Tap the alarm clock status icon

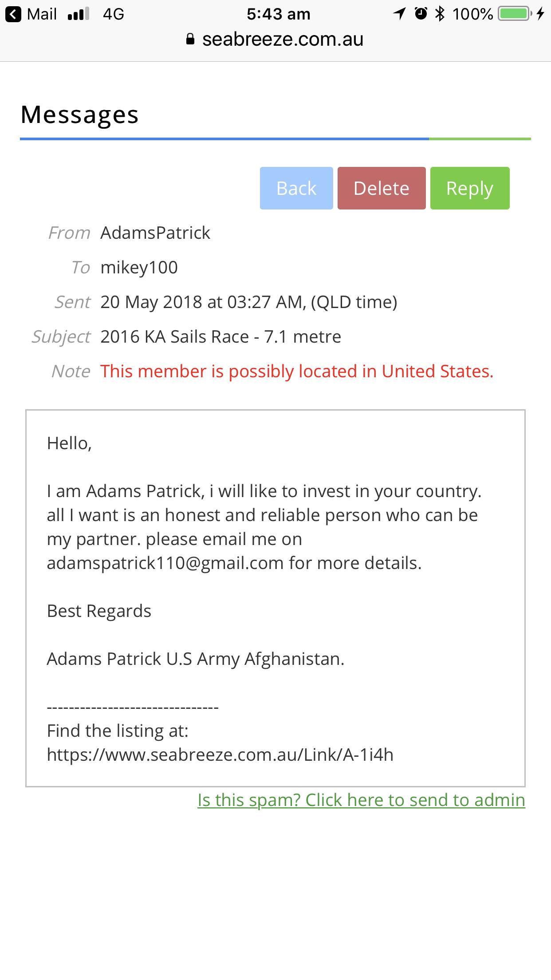[421, 14]
